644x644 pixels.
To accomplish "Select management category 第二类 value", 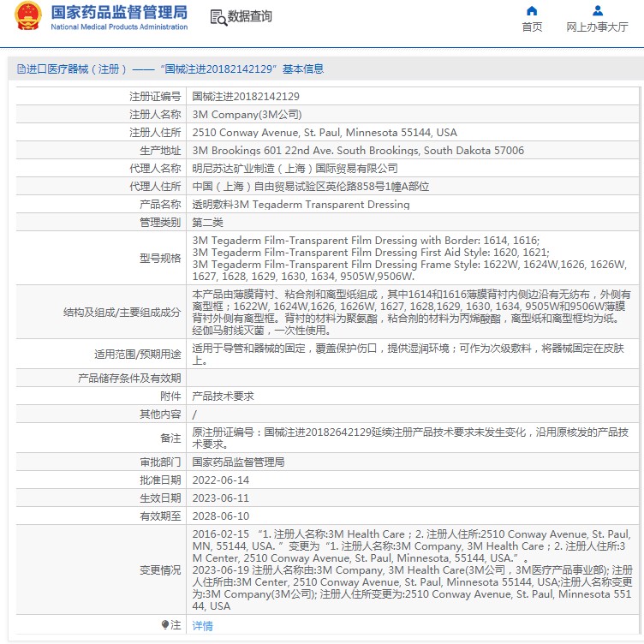I will [207, 223].
